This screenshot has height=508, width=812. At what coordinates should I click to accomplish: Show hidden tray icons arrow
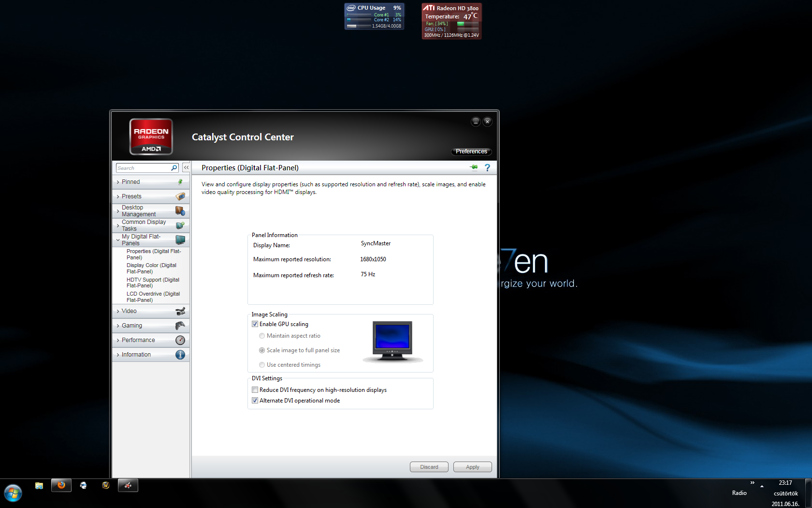[762, 486]
